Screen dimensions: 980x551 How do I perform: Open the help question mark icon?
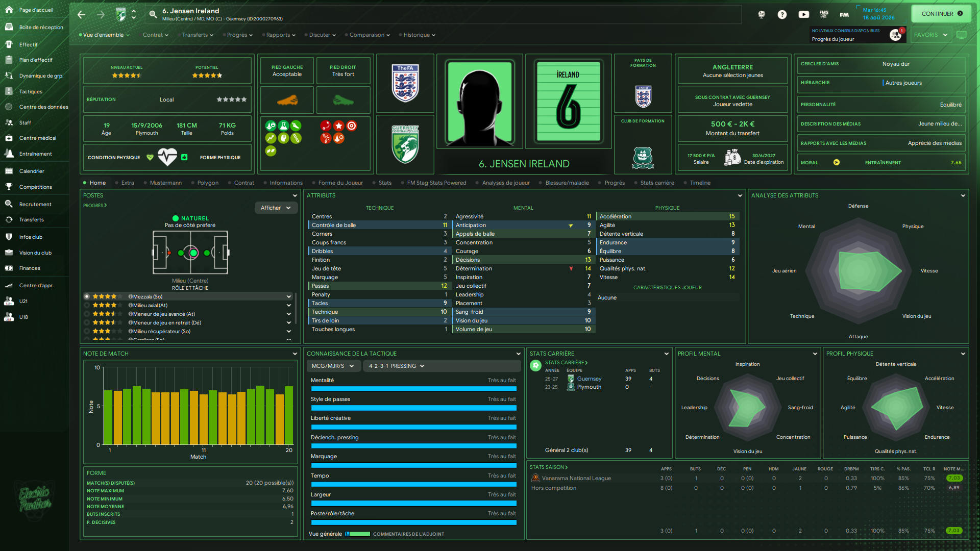(782, 14)
